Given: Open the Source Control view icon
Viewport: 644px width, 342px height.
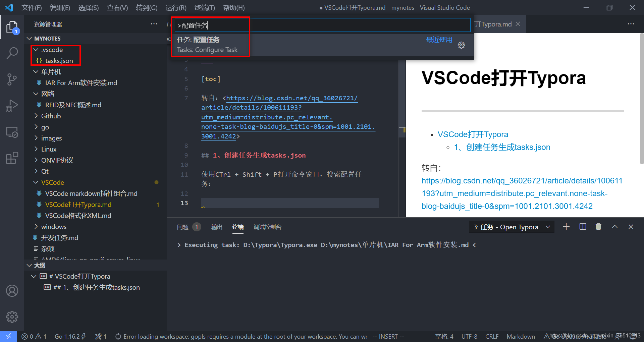Looking at the screenshot, I should pos(12,79).
